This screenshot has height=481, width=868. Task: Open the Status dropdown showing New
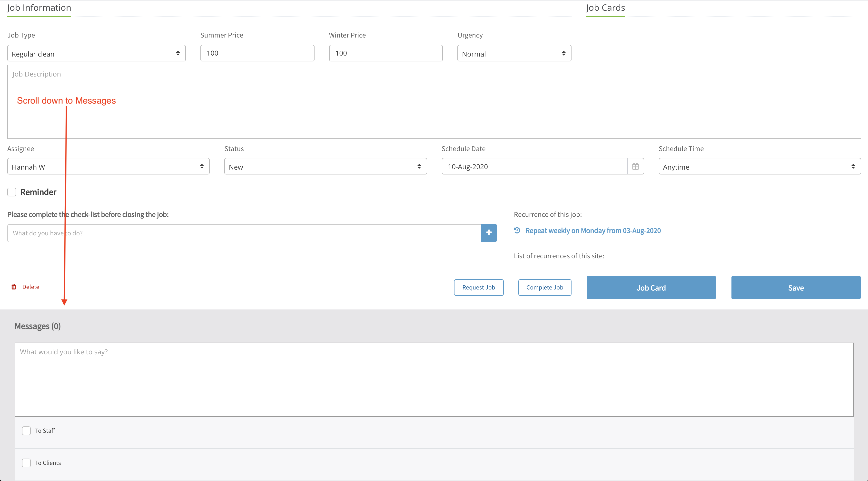coord(325,166)
